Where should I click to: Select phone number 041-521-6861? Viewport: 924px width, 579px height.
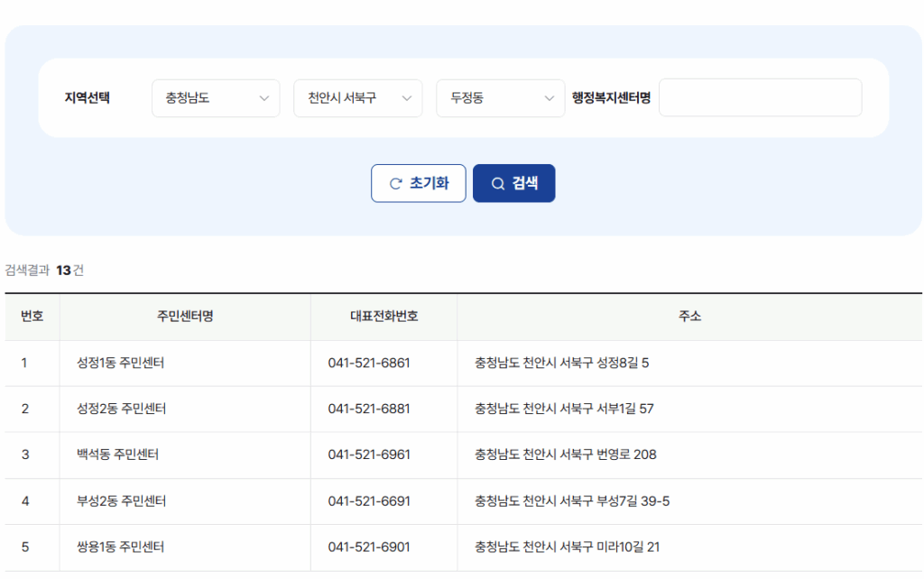[369, 363]
